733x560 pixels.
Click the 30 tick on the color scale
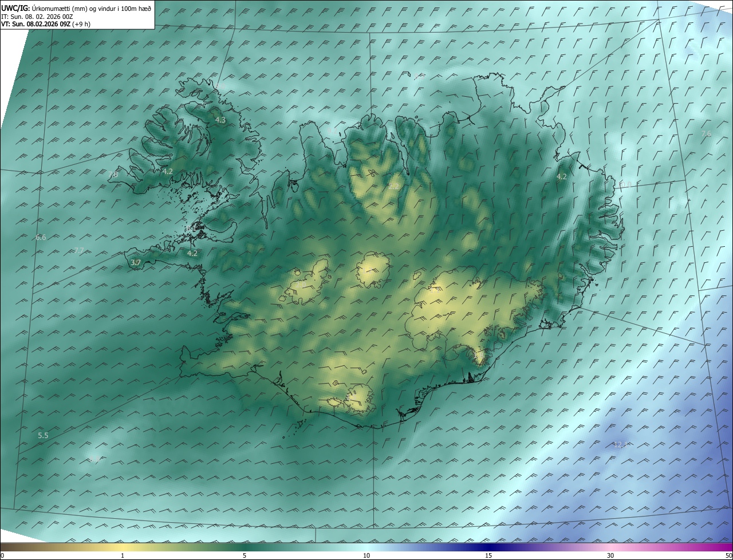click(x=610, y=555)
